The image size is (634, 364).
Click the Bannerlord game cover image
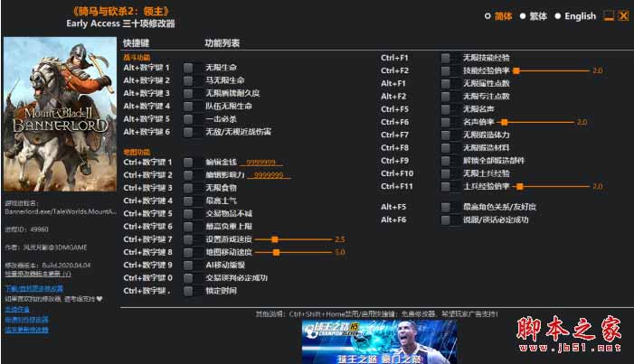[x=60, y=115]
